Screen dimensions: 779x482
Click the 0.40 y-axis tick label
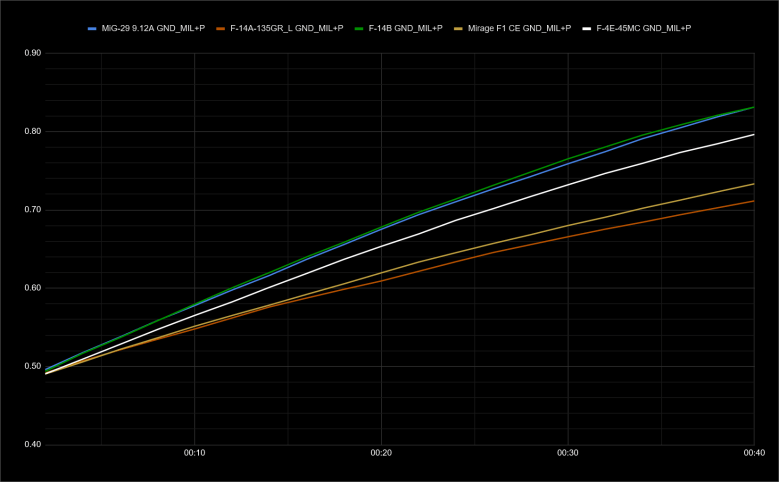pos(31,444)
